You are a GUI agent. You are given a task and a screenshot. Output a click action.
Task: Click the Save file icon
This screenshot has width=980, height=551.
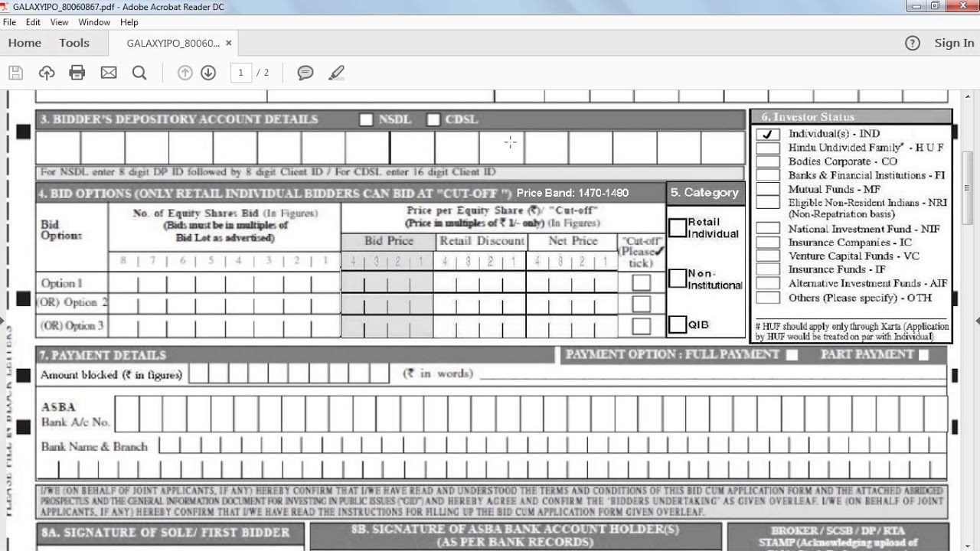15,73
